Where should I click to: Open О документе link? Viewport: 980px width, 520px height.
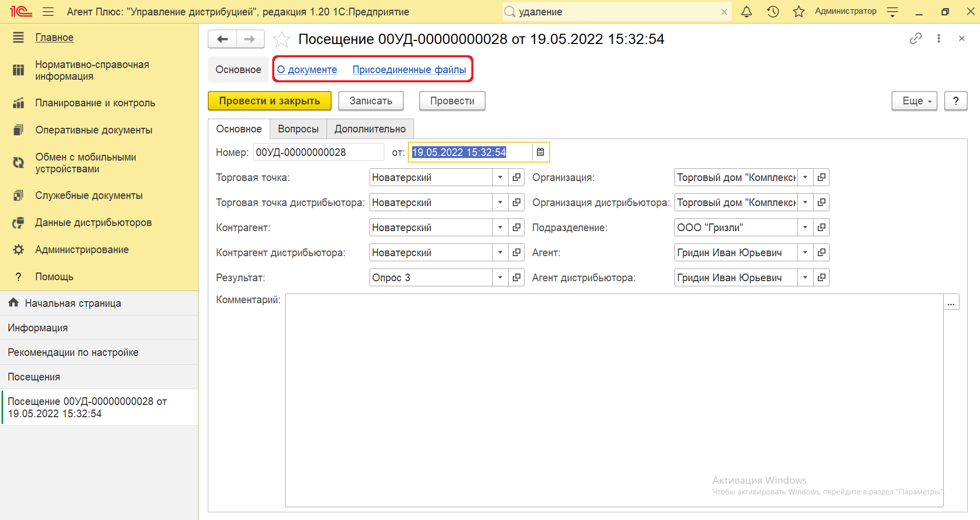coord(307,70)
